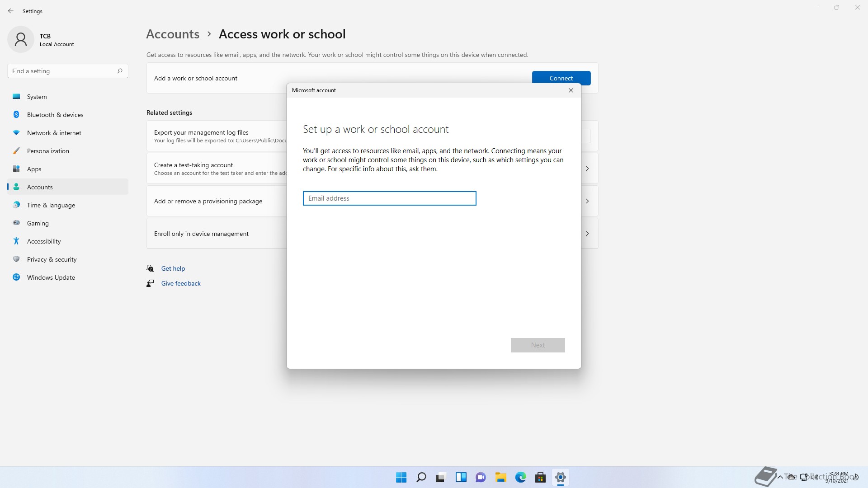Open Widgets from taskbar

click(461, 477)
